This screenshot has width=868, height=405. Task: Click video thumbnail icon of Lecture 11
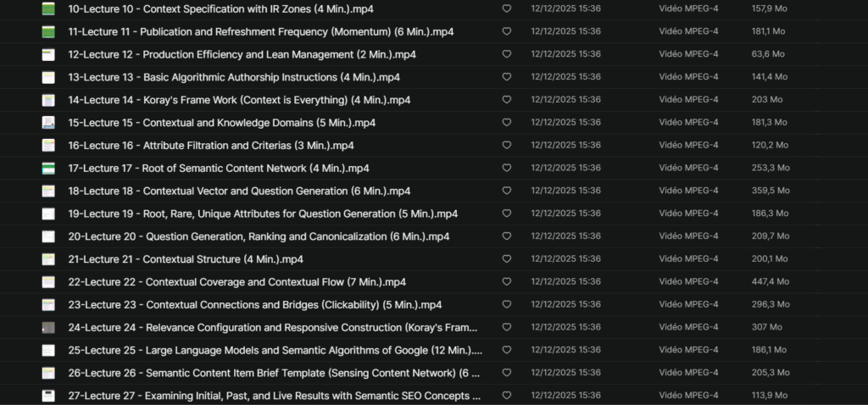click(48, 32)
